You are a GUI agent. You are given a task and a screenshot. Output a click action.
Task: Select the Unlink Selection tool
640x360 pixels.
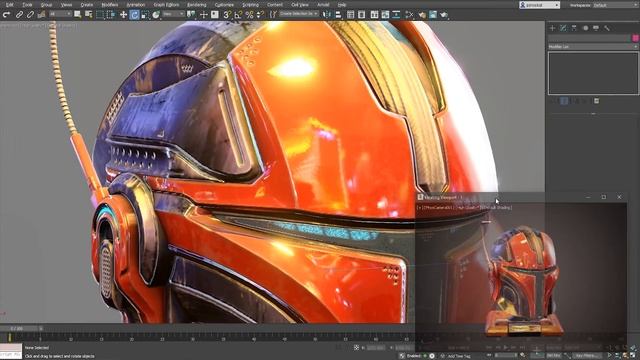pos(30,15)
